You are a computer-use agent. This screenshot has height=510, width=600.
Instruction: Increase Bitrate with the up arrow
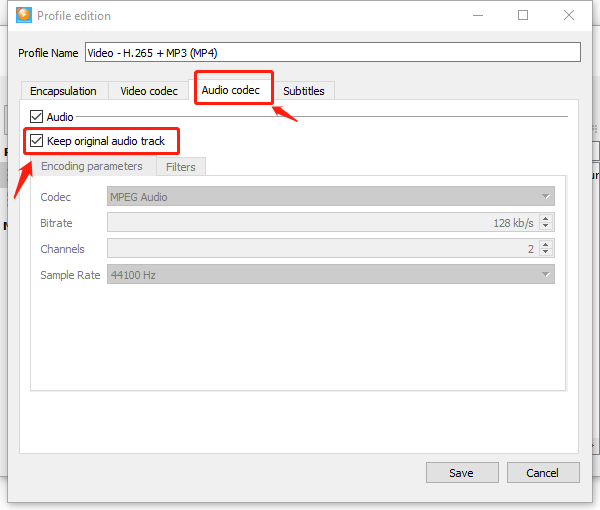547,219
